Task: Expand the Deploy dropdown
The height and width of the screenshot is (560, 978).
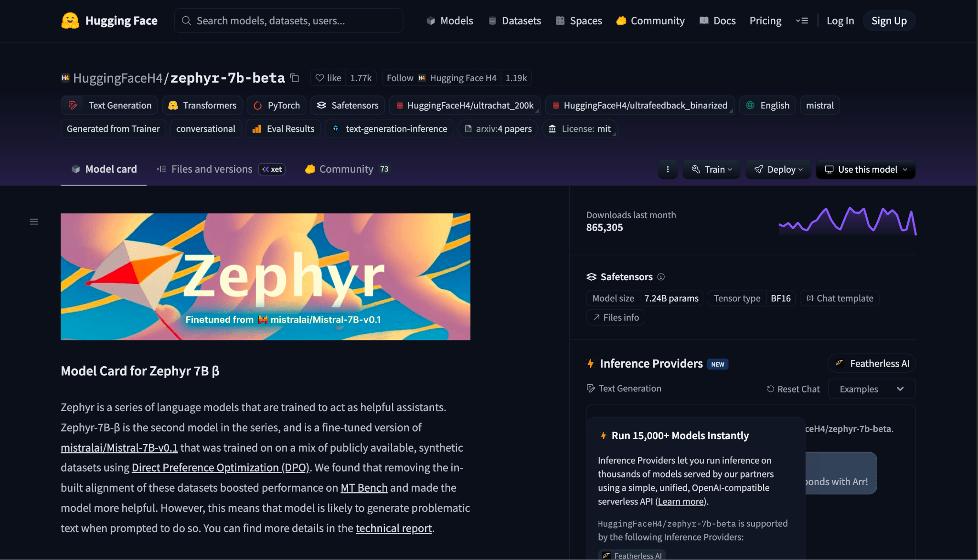Action: tap(778, 169)
